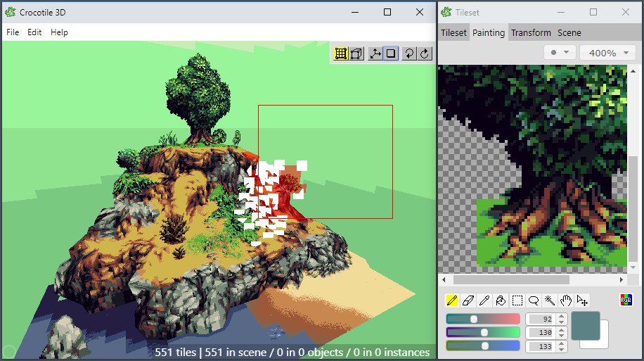Select the Pencil paint tool

tap(452, 300)
